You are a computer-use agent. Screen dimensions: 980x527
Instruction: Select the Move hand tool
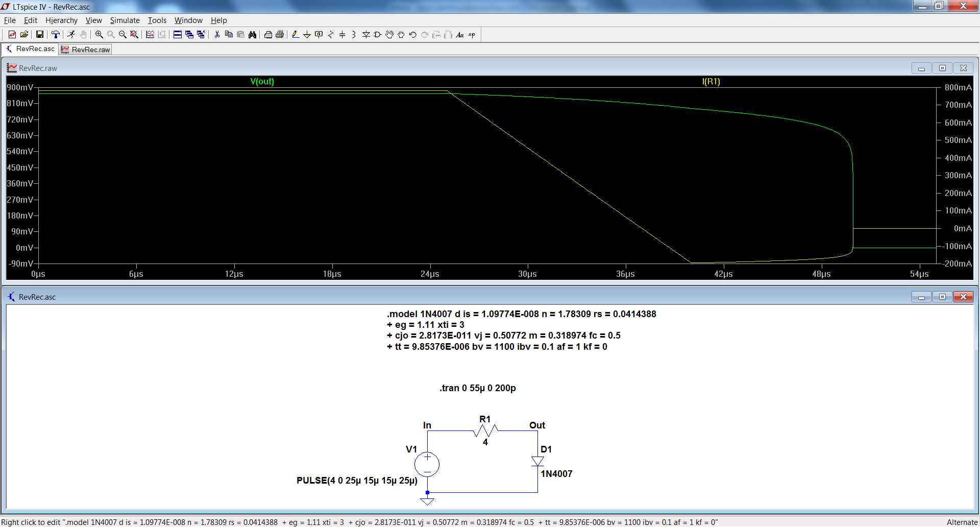click(x=389, y=35)
